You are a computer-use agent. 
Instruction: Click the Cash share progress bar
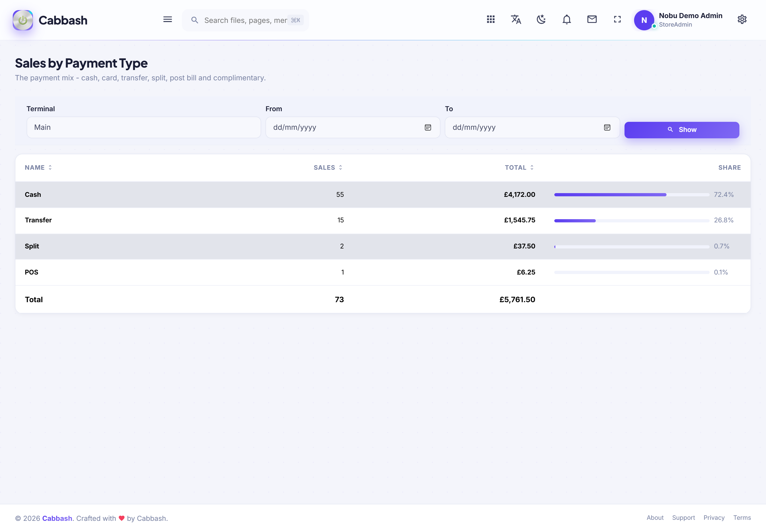(x=632, y=195)
